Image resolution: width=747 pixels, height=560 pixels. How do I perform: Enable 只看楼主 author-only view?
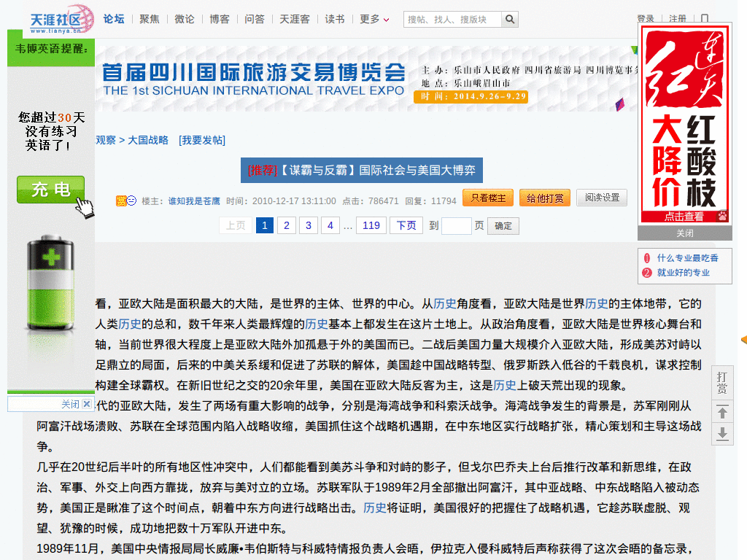[x=487, y=198]
